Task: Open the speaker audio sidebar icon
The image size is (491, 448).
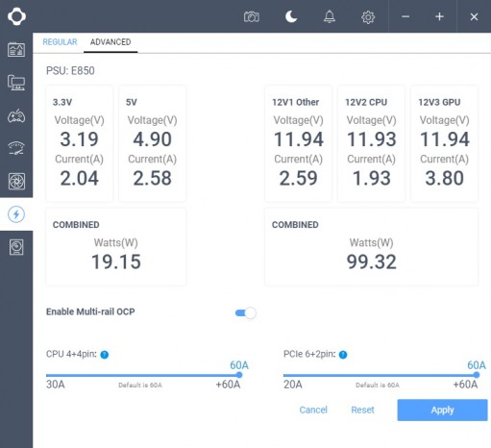Action: coord(16,247)
